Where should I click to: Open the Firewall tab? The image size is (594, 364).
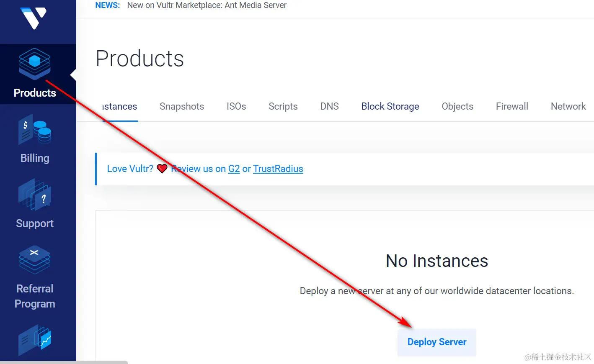[x=511, y=106]
